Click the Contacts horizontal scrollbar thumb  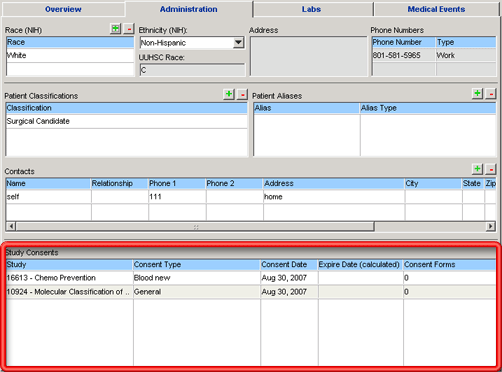195,227
